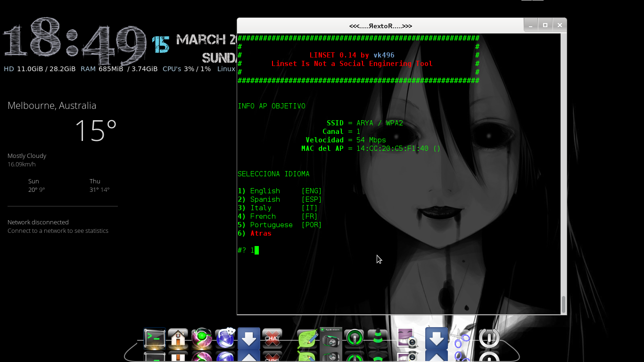Screen dimensions: 644x362
Task: Click the 'Network disconnected' status text
Action: pyautogui.click(x=38, y=222)
